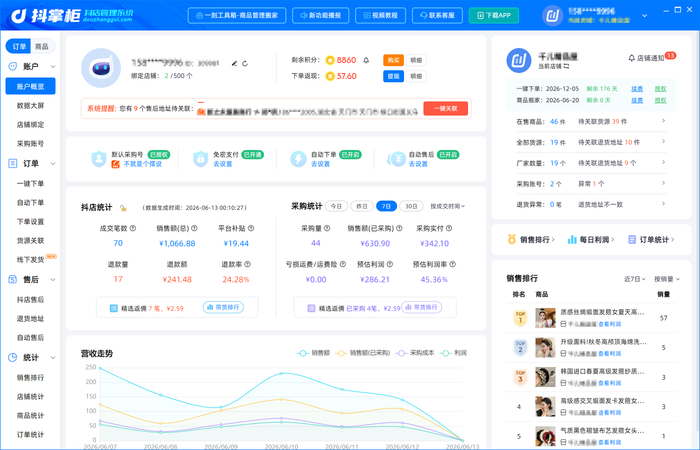Click the bell icon next to points 8860

[366, 60]
